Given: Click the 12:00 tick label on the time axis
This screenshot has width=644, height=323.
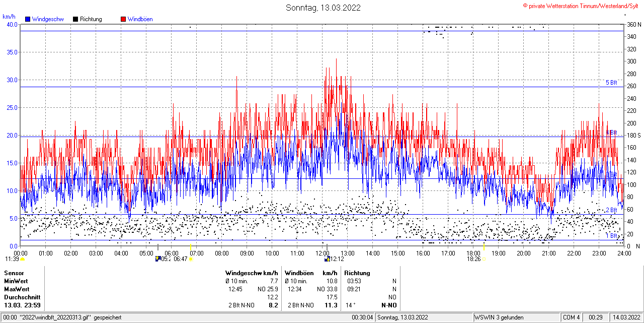Looking at the screenshot, I should click(323, 253).
